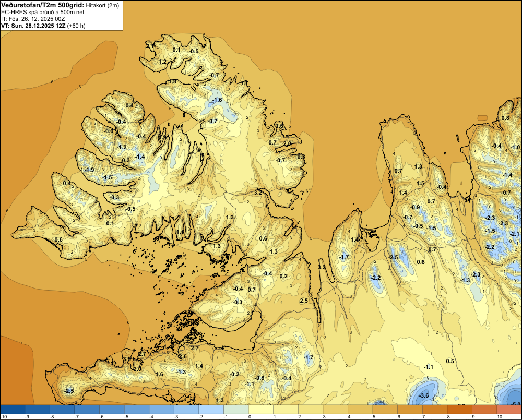The width and height of the screenshot is (522, 420).
Task: Click the 'IT: Fös. 26. 12. 2025 00Z' line
Action: (x=33, y=19)
